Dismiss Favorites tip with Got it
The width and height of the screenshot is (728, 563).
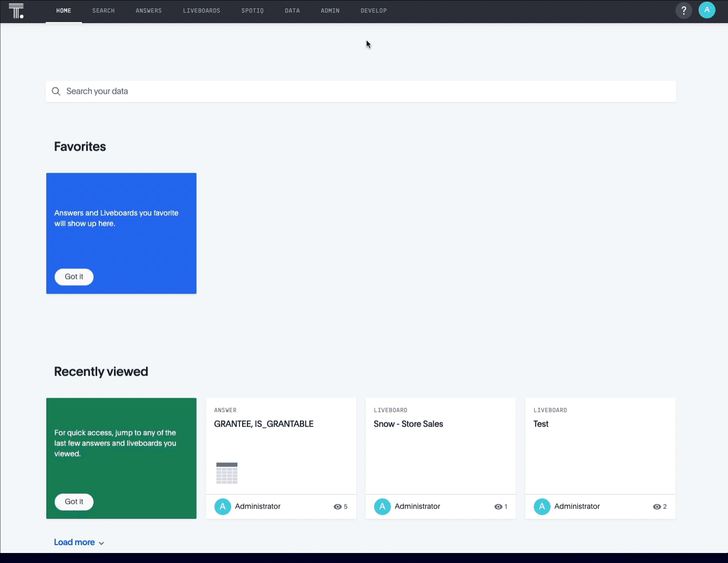74,277
